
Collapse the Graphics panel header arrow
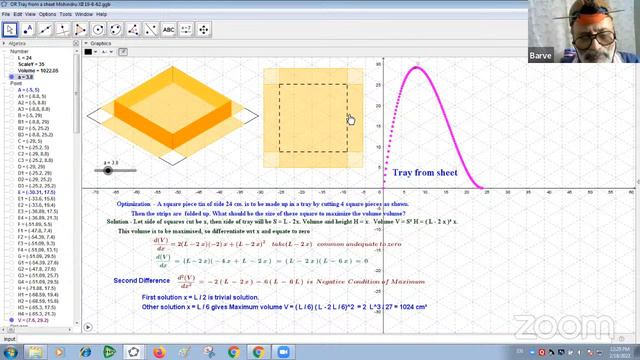86,43
